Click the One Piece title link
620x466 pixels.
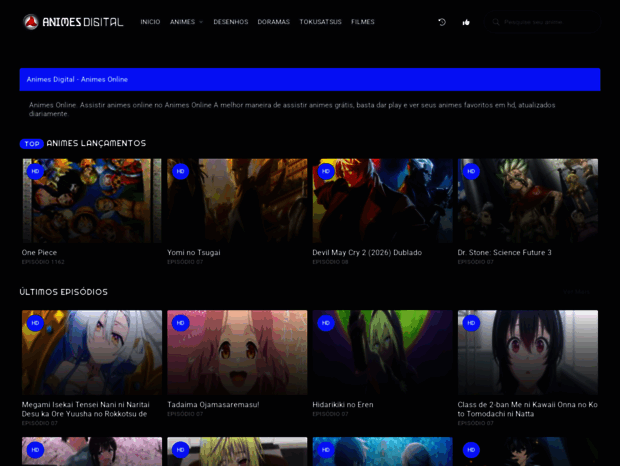click(x=40, y=253)
